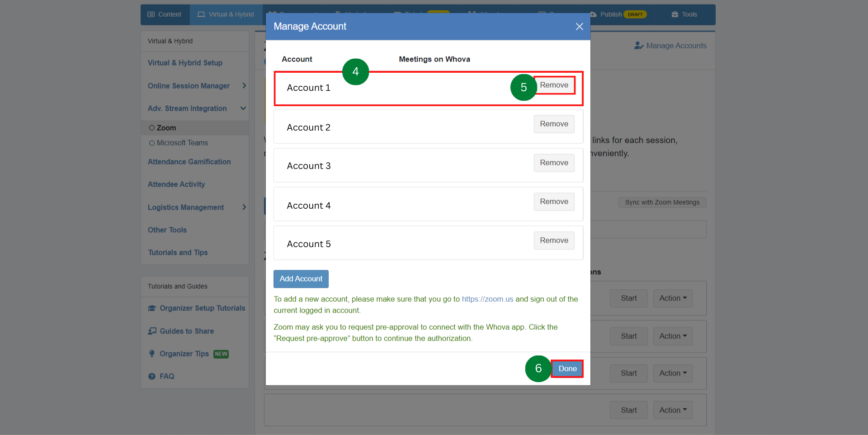Viewport: 868px width, 435px height.
Task: Open Attendance Gamification menu item
Action: (x=189, y=162)
